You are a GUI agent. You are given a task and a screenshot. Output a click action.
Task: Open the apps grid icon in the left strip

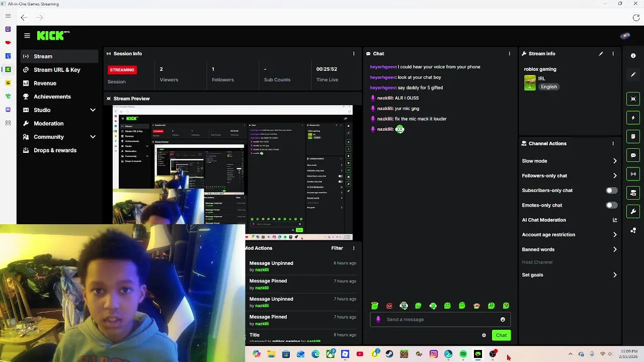(8, 123)
